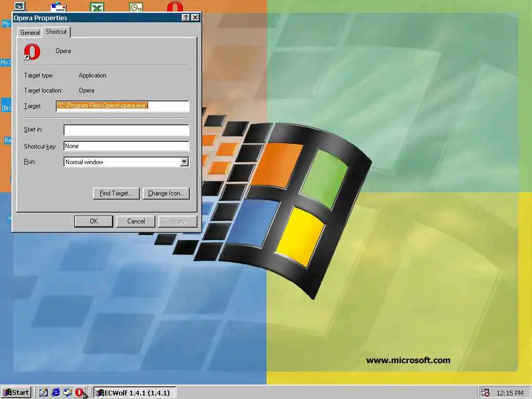This screenshot has height=399, width=532.
Task: Switch to the General tab
Action: pos(30,33)
